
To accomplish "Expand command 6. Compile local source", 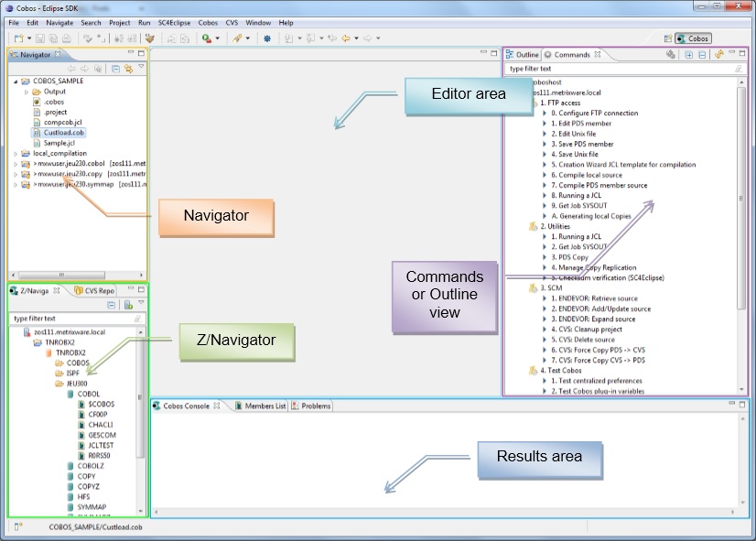I will tap(545, 175).
